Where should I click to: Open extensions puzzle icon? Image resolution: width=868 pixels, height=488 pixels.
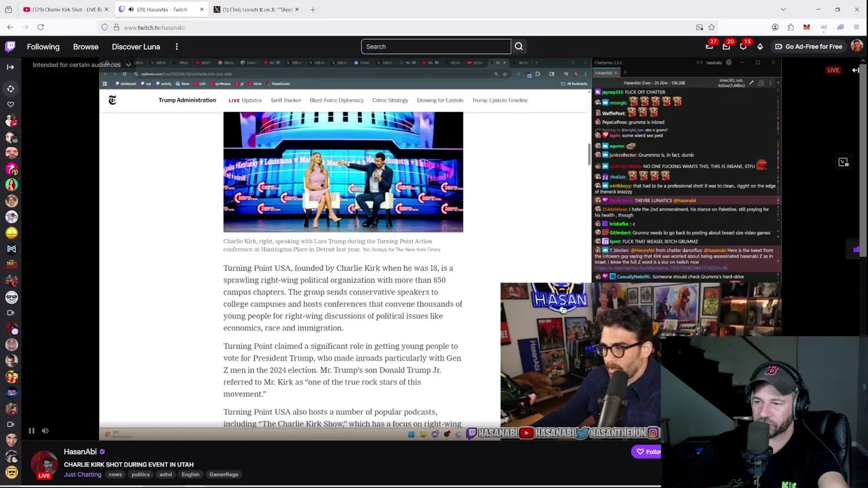pyautogui.click(x=791, y=27)
